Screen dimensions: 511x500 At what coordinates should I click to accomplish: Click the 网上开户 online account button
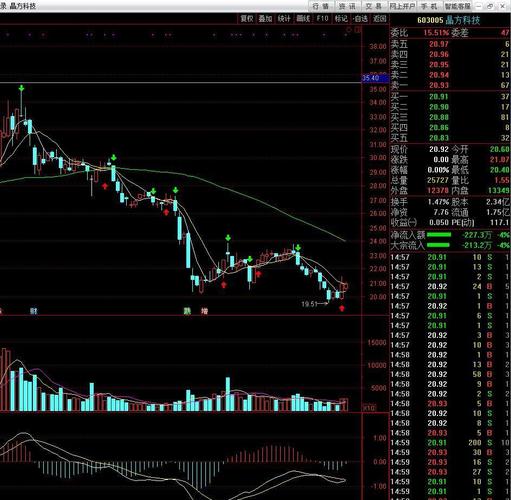[x=402, y=6]
